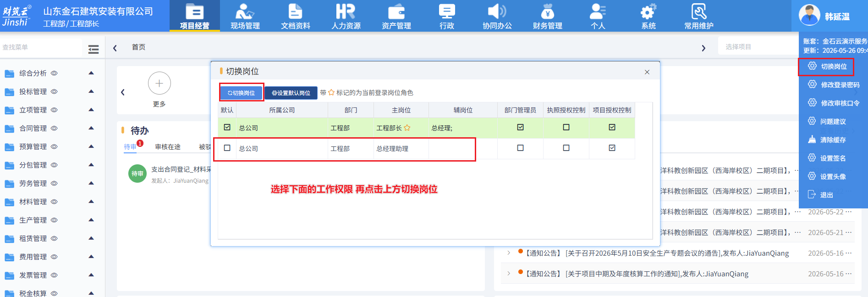Click the 设置签名 menu entry
The image size is (868, 297).
828,158
